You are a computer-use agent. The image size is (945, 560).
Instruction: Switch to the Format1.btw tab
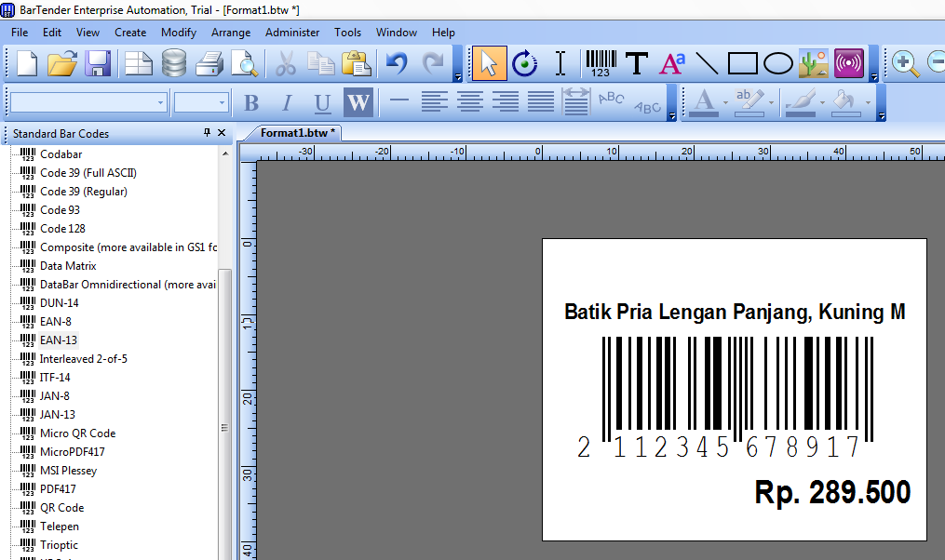pos(296,133)
